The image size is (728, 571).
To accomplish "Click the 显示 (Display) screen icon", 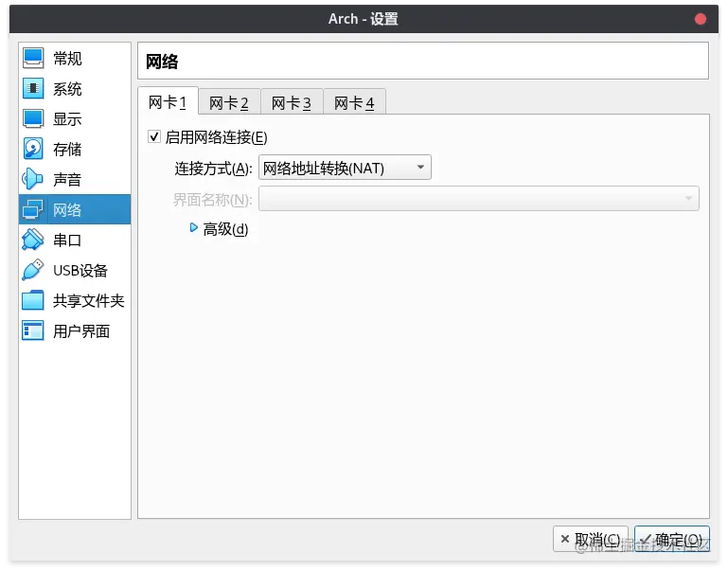I will (x=33, y=118).
